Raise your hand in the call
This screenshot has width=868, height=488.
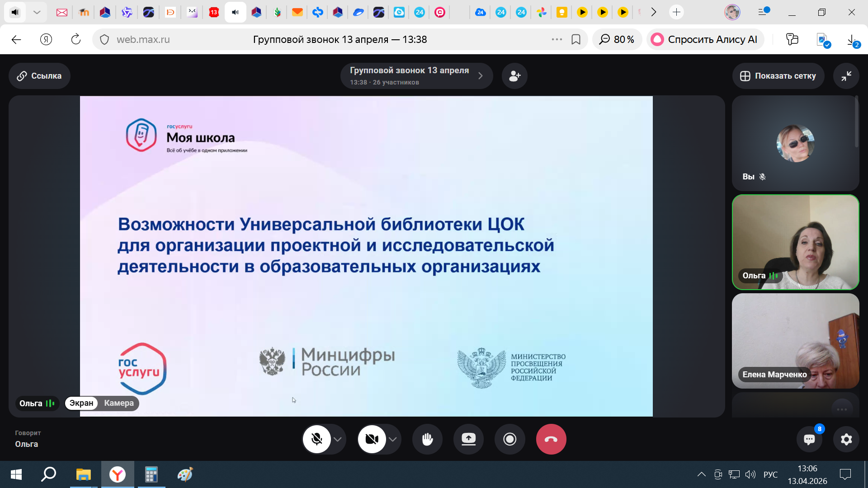pyautogui.click(x=427, y=439)
